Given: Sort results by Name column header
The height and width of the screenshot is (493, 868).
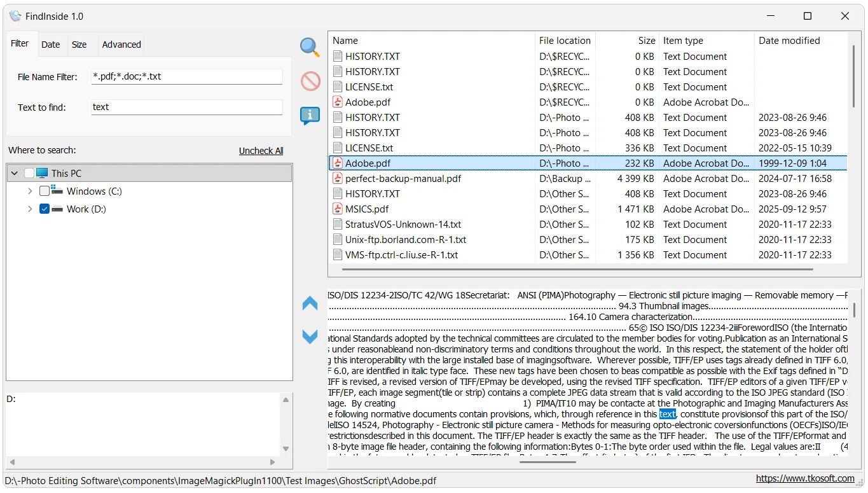Looking at the screenshot, I should click(x=432, y=40).
